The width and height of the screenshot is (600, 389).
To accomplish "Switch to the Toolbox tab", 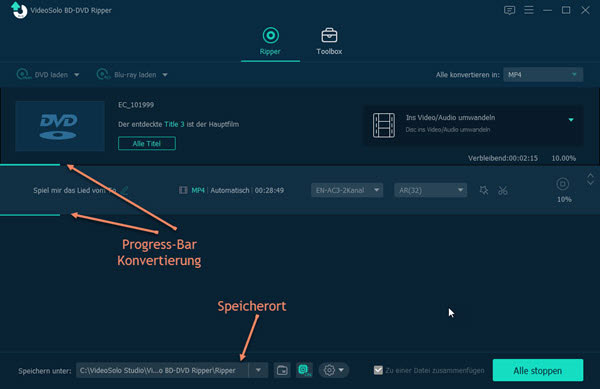I will [329, 41].
